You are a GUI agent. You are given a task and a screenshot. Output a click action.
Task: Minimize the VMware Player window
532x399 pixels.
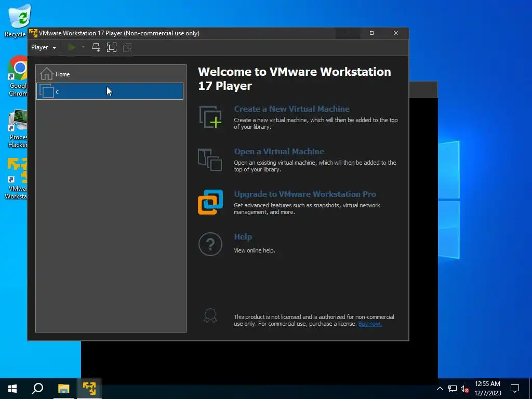pos(347,33)
